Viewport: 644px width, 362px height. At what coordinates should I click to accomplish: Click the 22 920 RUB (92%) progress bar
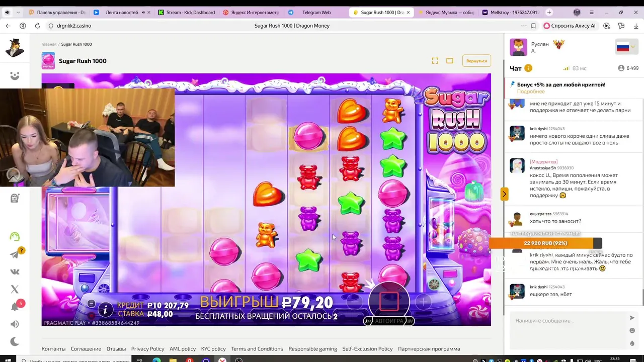tap(545, 243)
